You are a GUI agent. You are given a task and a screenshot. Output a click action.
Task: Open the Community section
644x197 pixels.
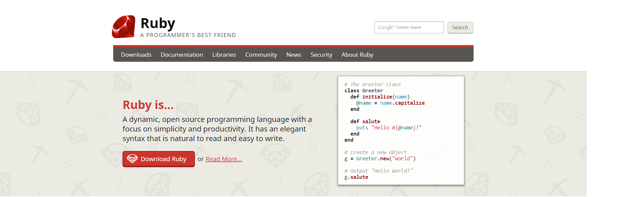[261, 55]
